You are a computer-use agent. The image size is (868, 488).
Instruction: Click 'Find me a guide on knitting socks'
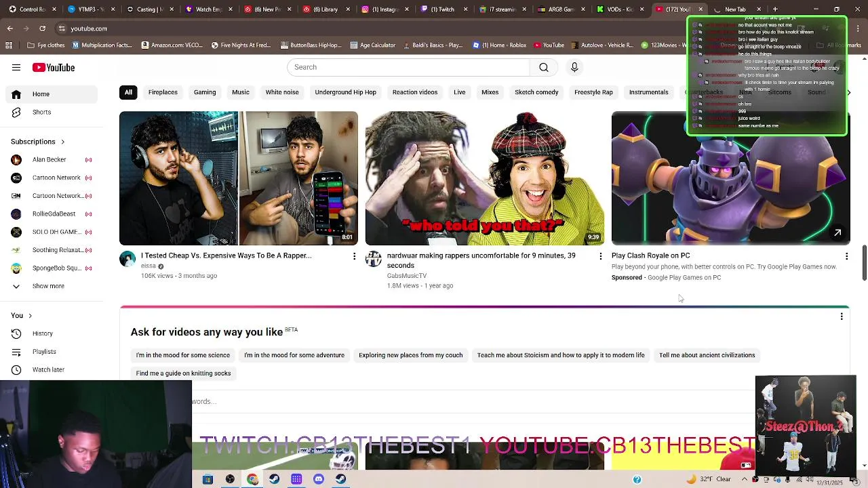pyautogui.click(x=183, y=373)
